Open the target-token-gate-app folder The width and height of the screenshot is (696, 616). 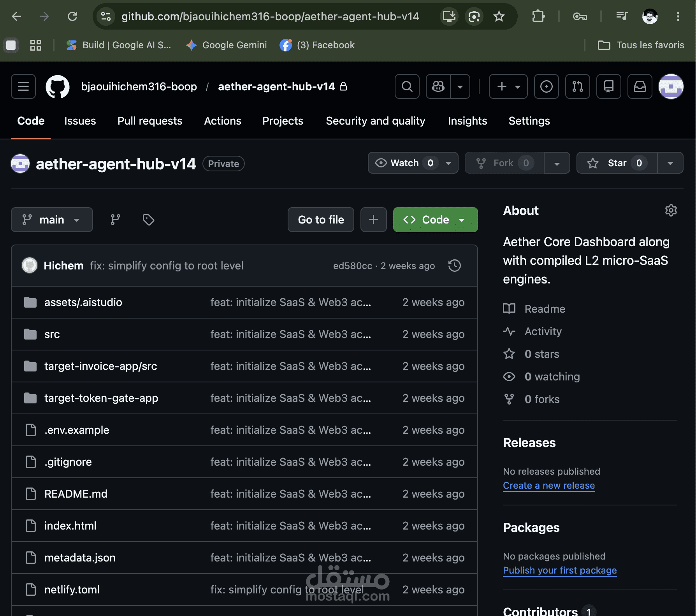pos(101,398)
